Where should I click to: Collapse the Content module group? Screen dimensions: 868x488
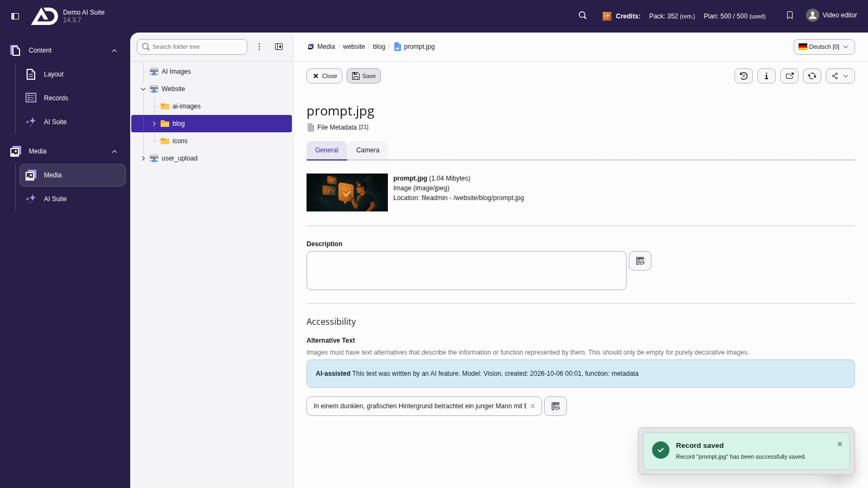(x=114, y=50)
